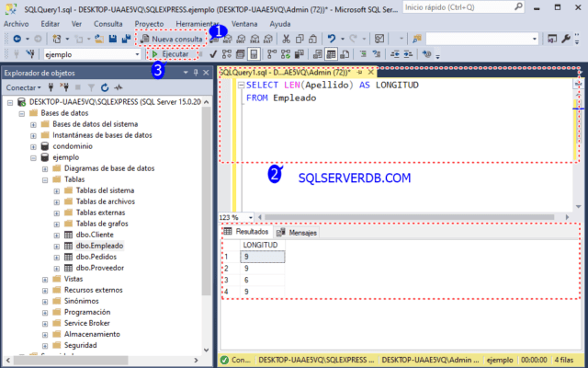Expand the dbo.Empleado table node

point(56,247)
